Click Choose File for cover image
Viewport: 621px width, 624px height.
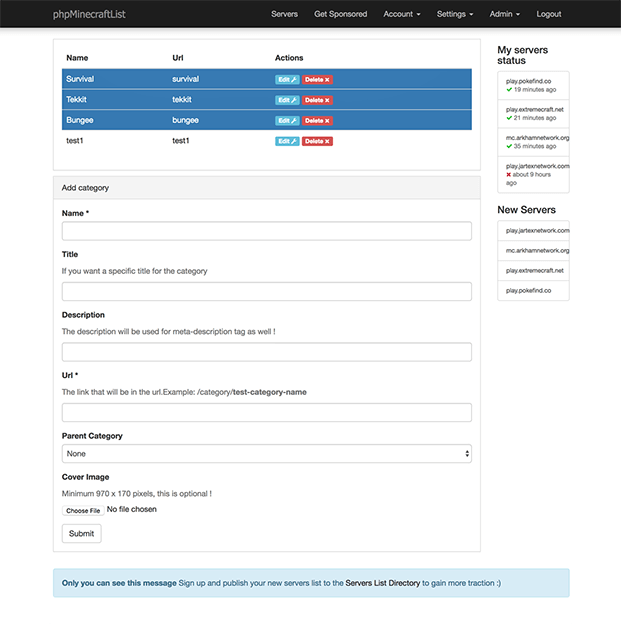(x=82, y=510)
